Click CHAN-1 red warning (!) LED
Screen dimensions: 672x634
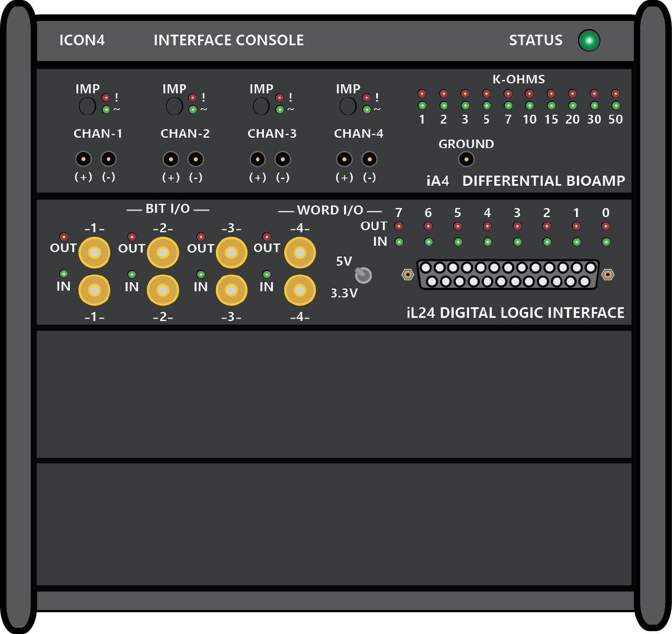(106, 98)
